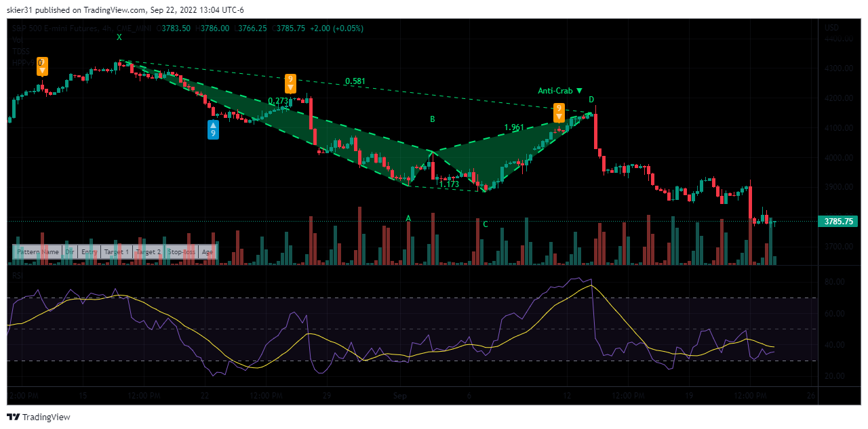Click the 80.00 RSI axis level
Image resolution: width=868 pixels, height=429 pixels.
833,281
